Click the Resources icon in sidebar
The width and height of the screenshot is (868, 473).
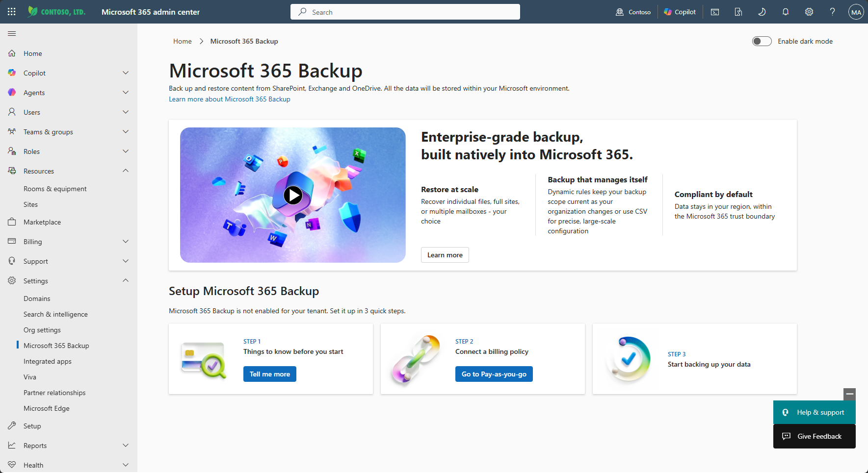(12, 171)
